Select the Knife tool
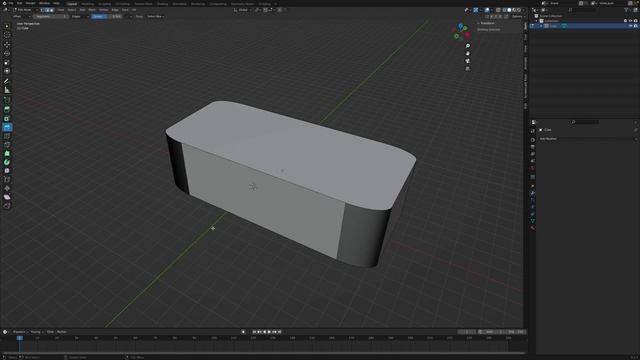 click(x=7, y=144)
